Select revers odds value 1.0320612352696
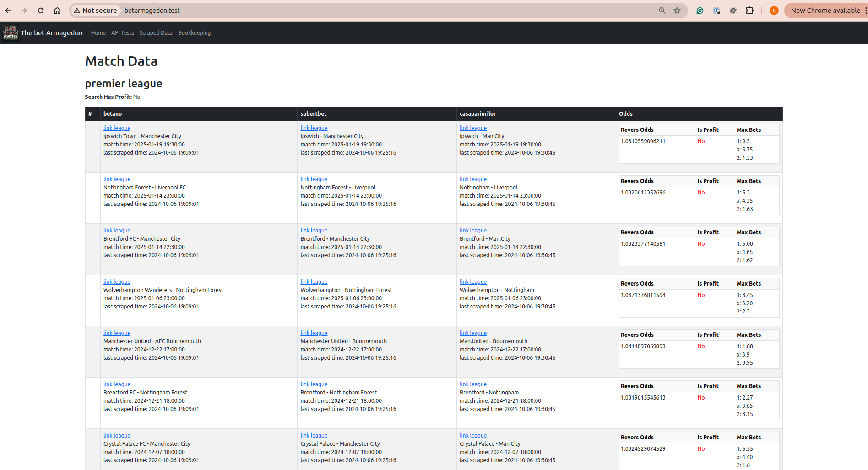This screenshot has height=470, width=868. (x=643, y=193)
